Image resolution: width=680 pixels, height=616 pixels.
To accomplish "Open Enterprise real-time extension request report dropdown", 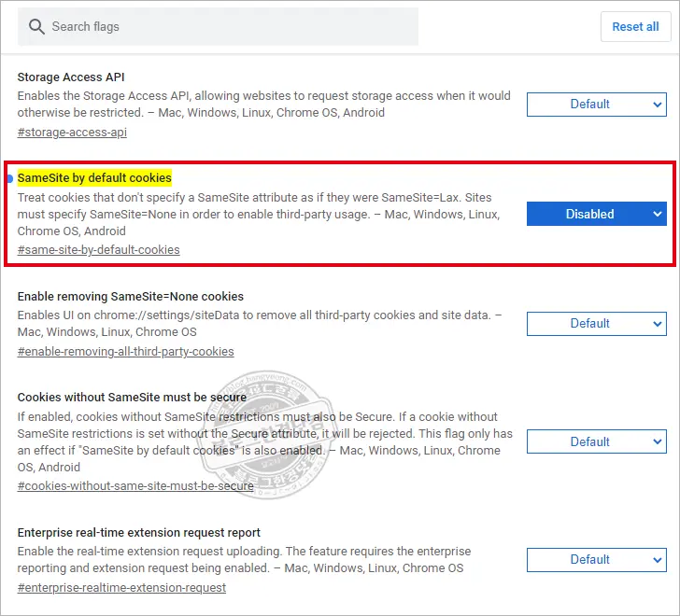I will [596, 560].
